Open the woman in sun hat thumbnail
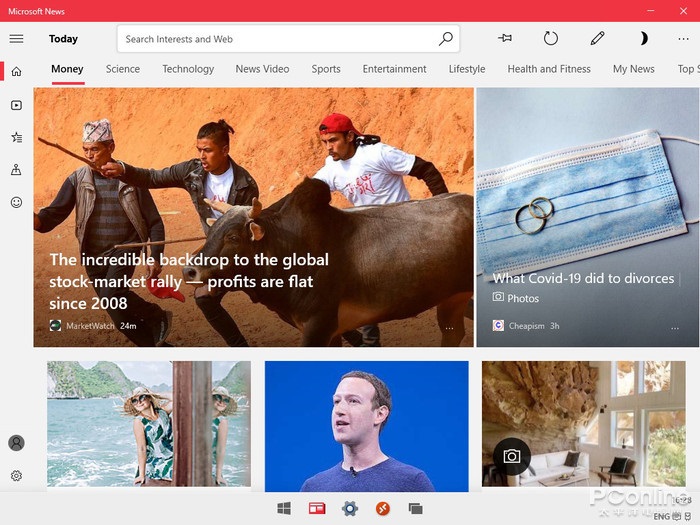This screenshot has height=525, width=700. pos(149,424)
